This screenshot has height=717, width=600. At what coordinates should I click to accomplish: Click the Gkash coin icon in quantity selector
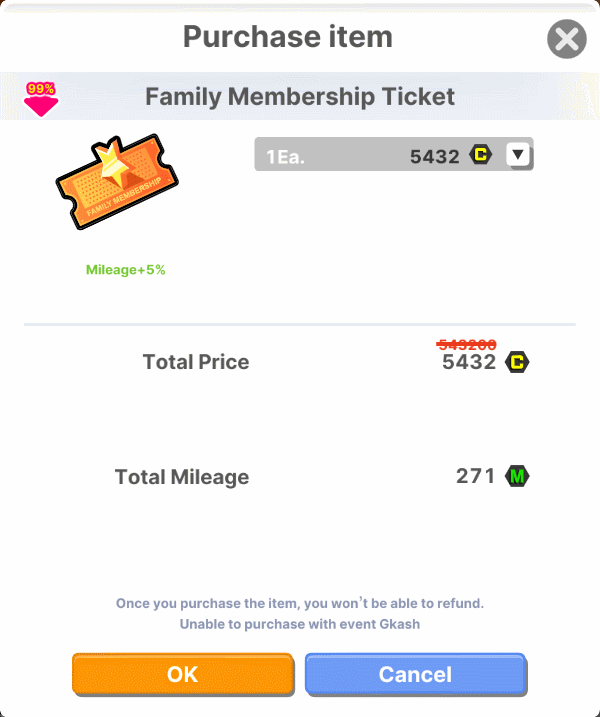[x=481, y=155]
